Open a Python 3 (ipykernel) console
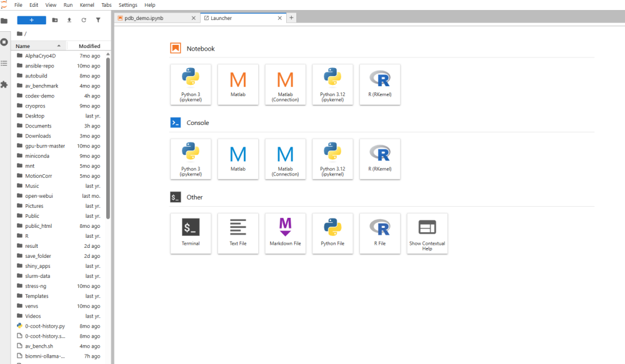 [x=191, y=159]
